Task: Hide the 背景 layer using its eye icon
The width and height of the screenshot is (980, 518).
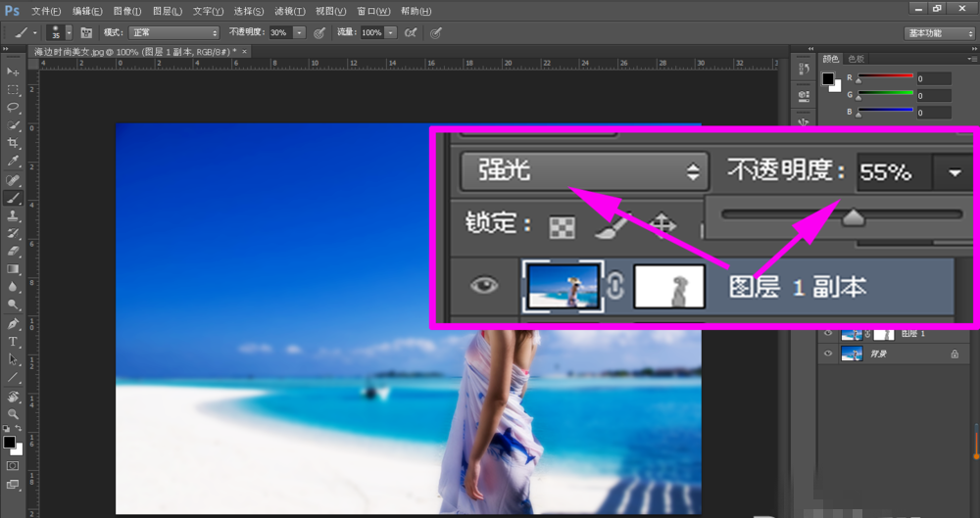Action: tap(828, 353)
